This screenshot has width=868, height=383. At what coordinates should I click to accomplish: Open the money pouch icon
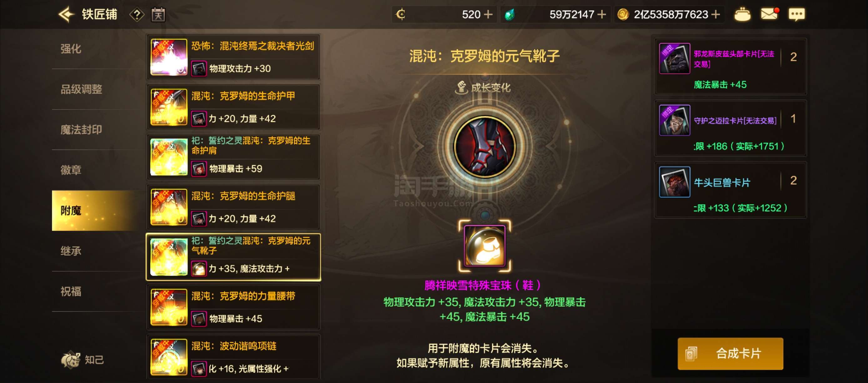[x=742, y=14]
